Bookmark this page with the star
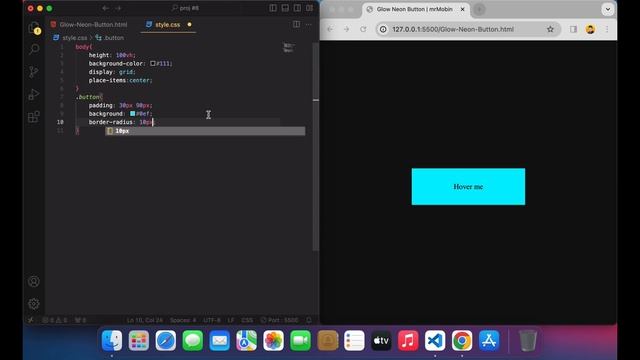Image resolution: width=640 pixels, height=360 pixels. (550, 29)
